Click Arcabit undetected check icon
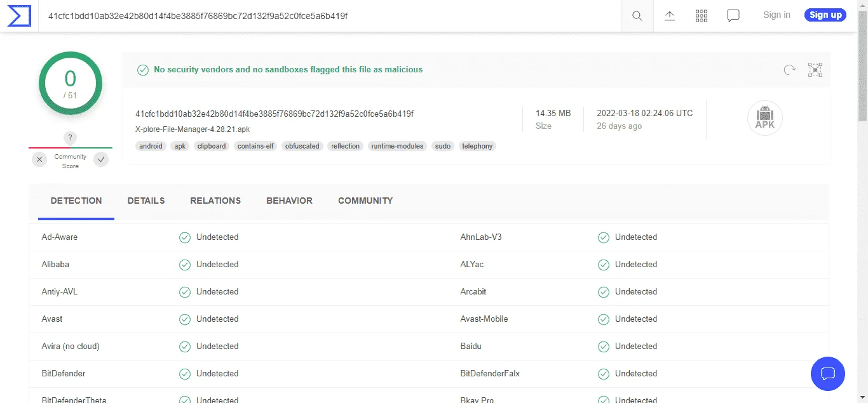The height and width of the screenshot is (403, 868). tap(604, 292)
